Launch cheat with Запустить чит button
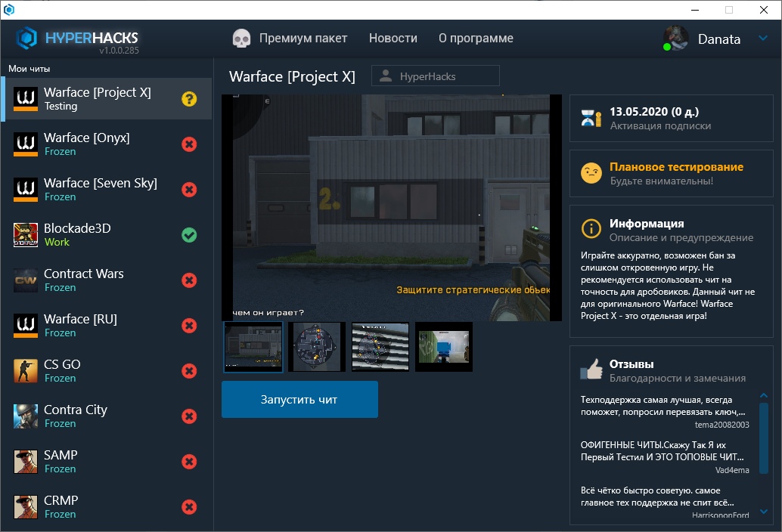This screenshot has height=532, width=782. click(299, 400)
